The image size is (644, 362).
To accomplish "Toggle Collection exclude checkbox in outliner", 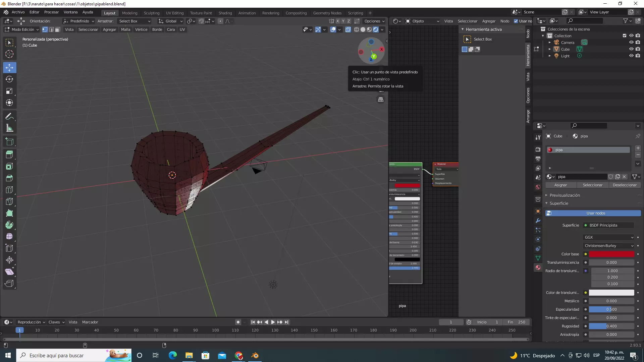I will pos(624,36).
